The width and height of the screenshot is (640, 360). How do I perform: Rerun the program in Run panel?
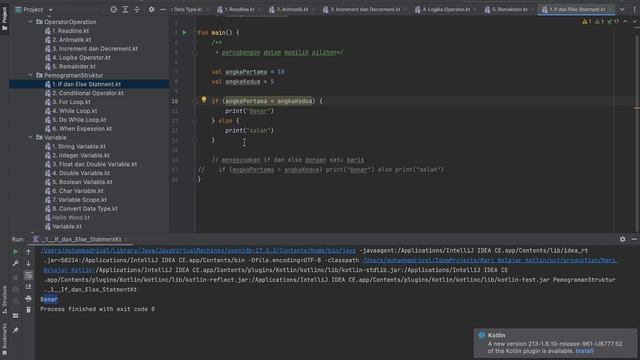pyautogui.click(x=16, y=252)
